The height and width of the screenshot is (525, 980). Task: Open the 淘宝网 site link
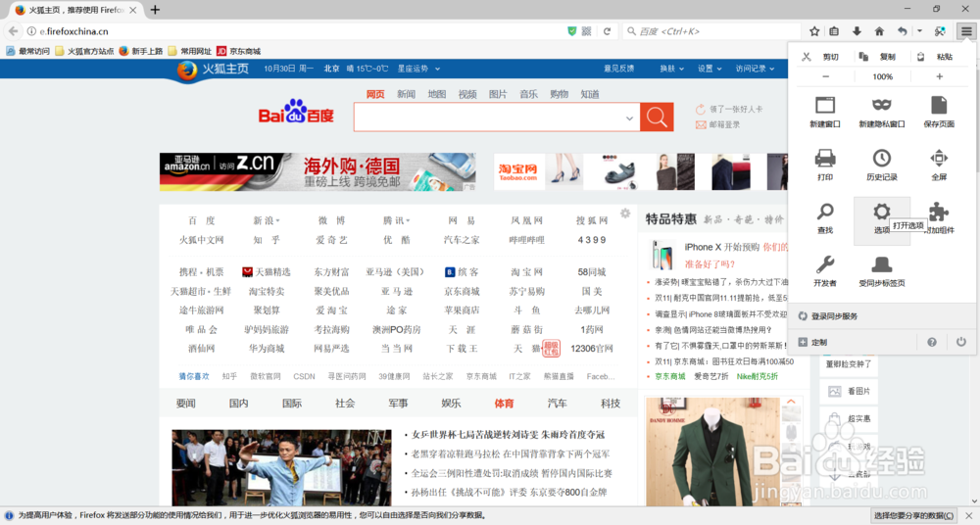pyautogui.click(x=526, y=272)
